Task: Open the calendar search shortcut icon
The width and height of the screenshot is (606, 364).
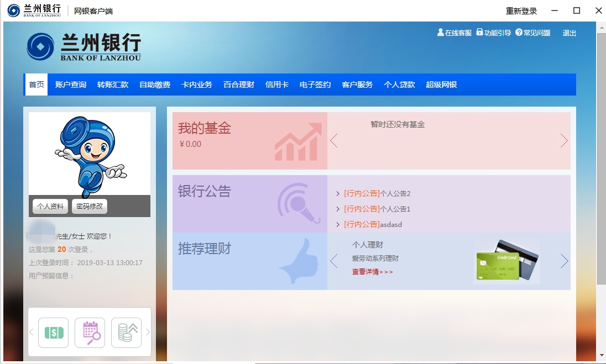Action: point(90,333)
